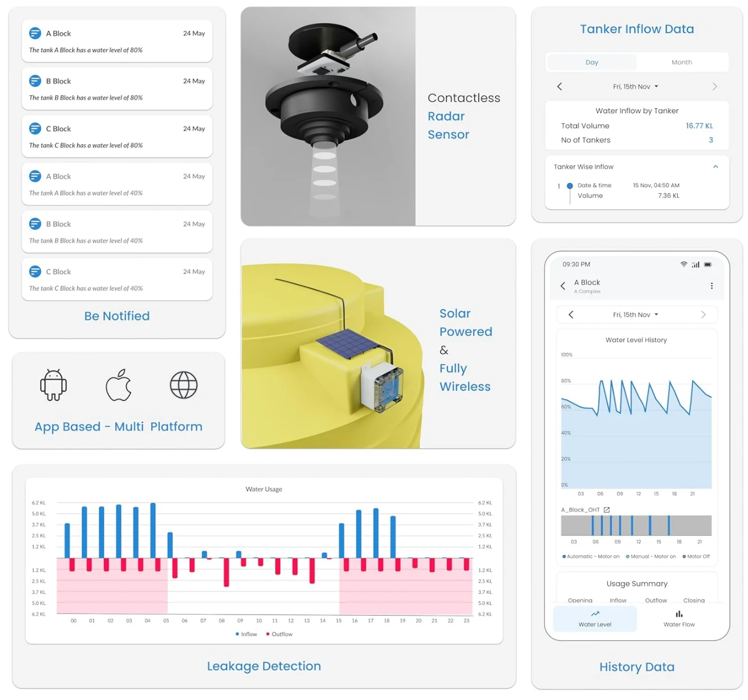The image size is (748, 700).
Task: Click message icon on B Block 40% notification
Action: tap(35, 223)
